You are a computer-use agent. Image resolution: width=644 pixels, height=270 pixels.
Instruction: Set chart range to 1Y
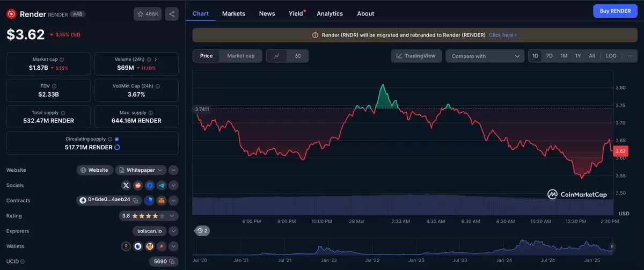(x=578, y=56)
